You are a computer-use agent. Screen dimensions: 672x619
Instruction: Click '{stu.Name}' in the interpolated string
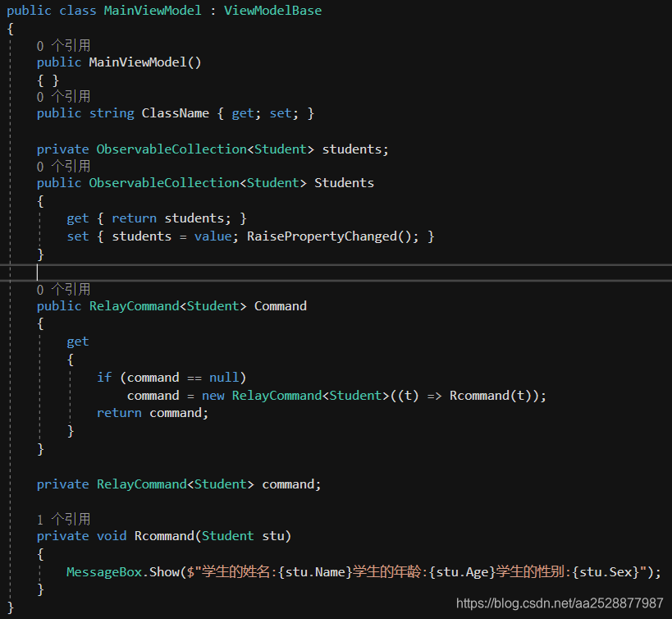click(315, 572)
